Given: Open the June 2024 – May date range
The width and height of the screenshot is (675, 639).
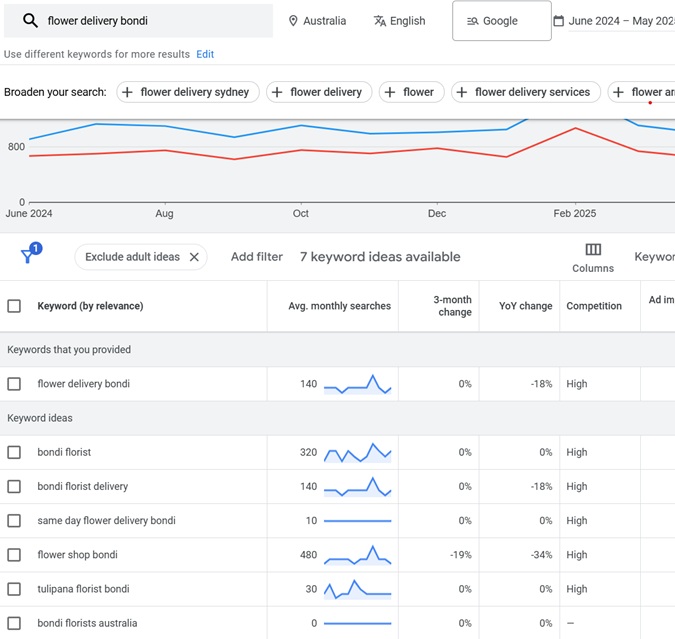Looking at the screenshot, I should pyautogui.click(x=614, y=21).
